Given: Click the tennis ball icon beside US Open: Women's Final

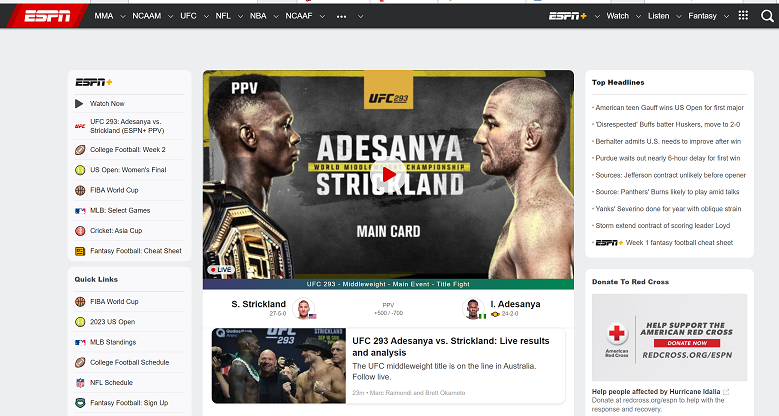Looking at the screenshot, I should [80, 170].
